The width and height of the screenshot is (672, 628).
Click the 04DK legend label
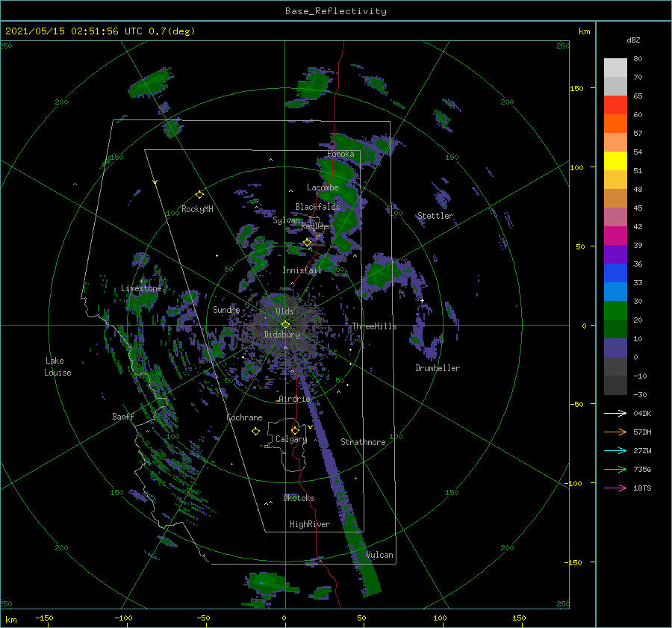(x=642, y=413)
